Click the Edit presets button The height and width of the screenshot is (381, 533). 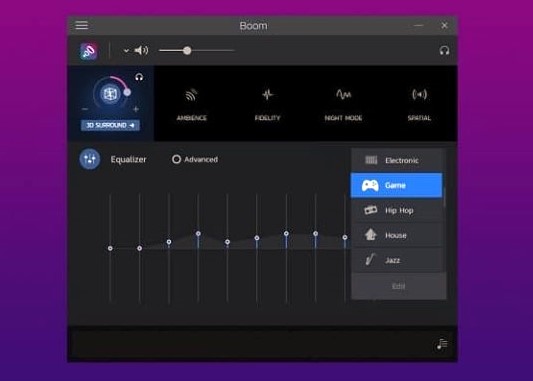pos(398,286)
